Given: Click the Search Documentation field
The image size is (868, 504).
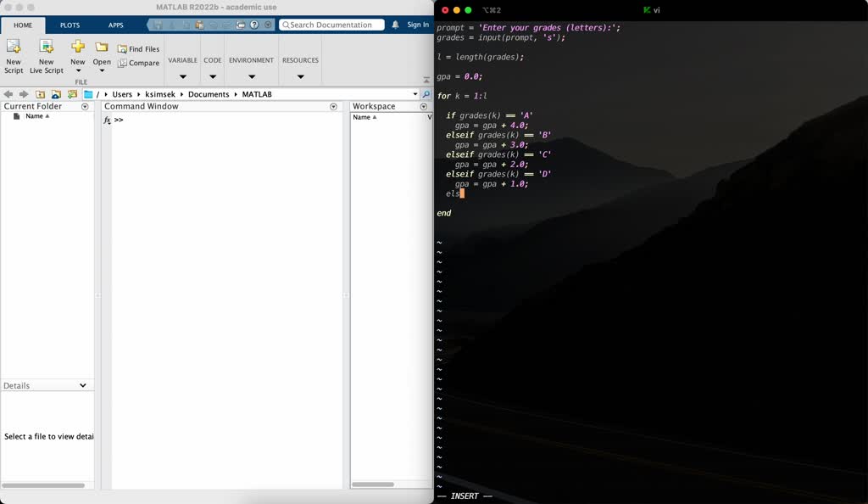Looking at the screenshot, I should coord(331,25).
